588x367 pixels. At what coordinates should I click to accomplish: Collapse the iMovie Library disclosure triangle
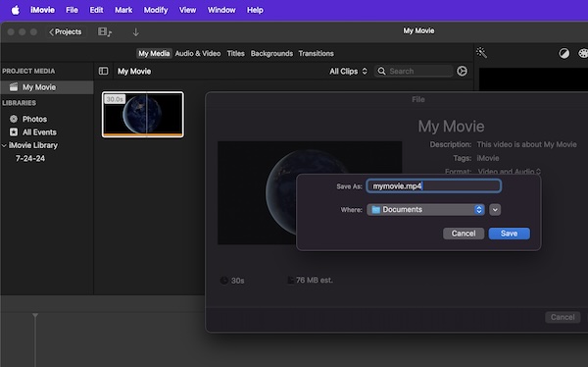pyautogui.click(x=4, y=145)
